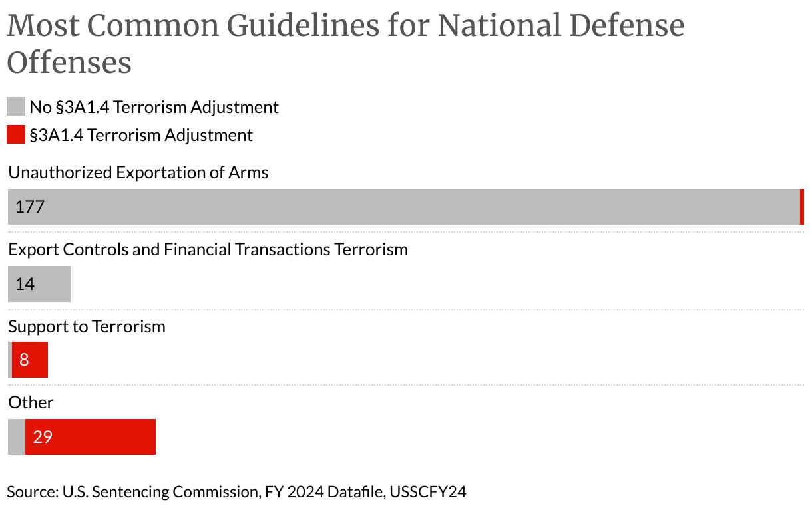This screenshot has width=812, height=508.
Task: Click the gray segment of the Other bar
Action: (17, 437)
